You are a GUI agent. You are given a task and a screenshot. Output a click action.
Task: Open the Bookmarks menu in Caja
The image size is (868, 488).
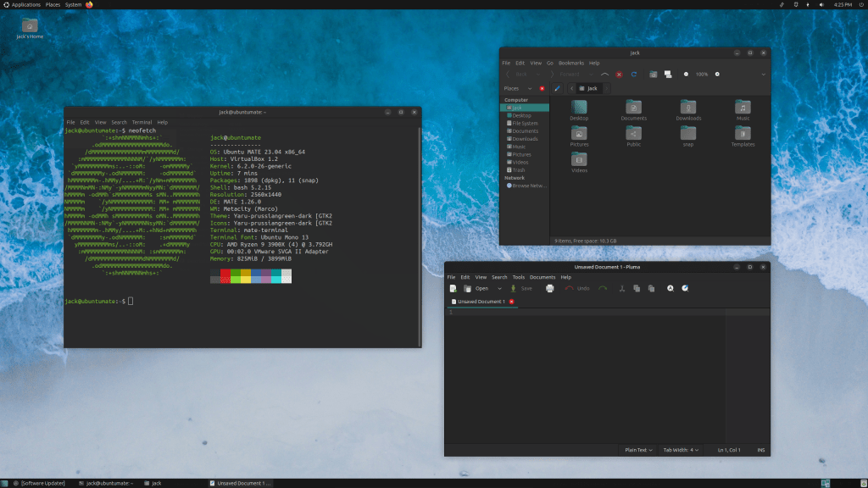click(570, 63)
